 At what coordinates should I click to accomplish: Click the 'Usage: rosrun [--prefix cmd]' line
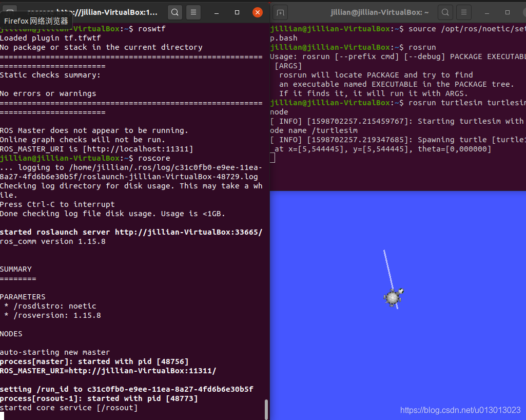click(x=398, y=56)
